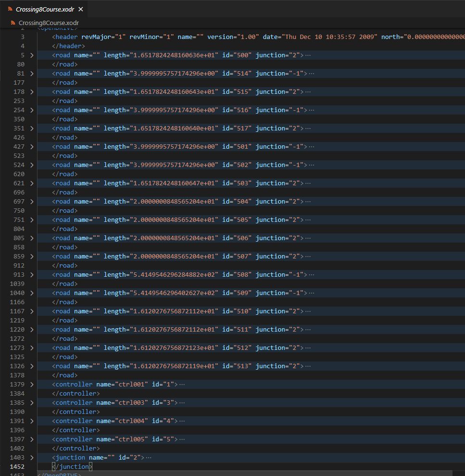Expand folded road id 504 at line 697
The height and width of the screenshot is (476, 465).
tap(32, 202)
